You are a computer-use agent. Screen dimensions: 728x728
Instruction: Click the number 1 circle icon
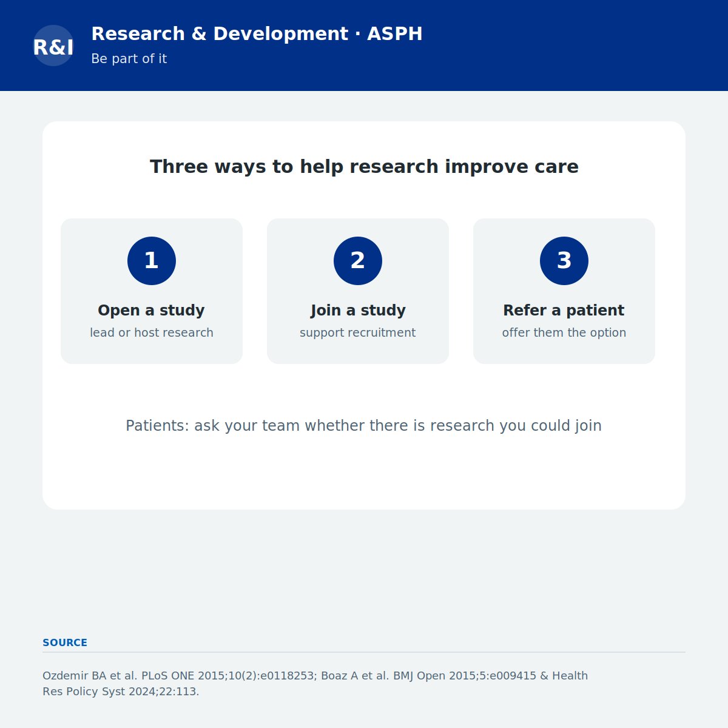(x=152, y=261)
